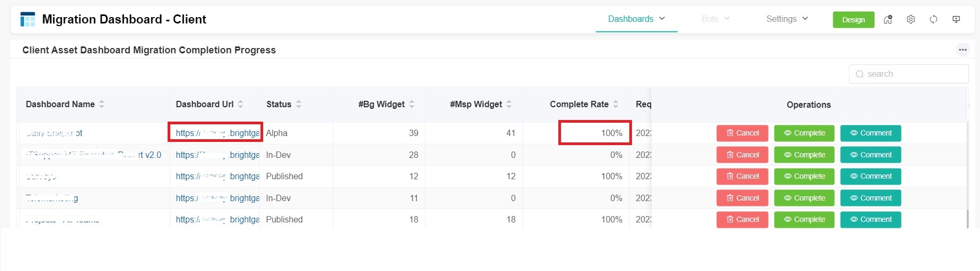Open the gear settings icon
Image resolution: width=980 pixels, height=271 pixels.
tap(911, 19)
